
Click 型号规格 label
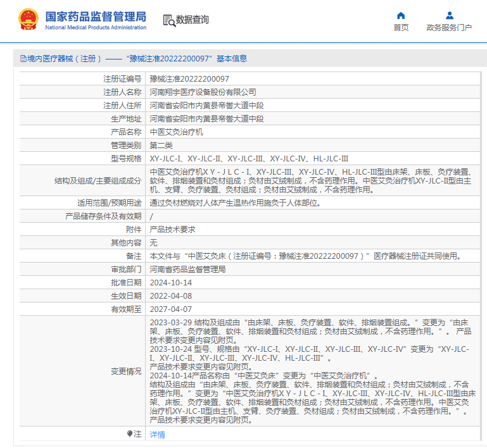pyautogui.click(x=126, y=159)
